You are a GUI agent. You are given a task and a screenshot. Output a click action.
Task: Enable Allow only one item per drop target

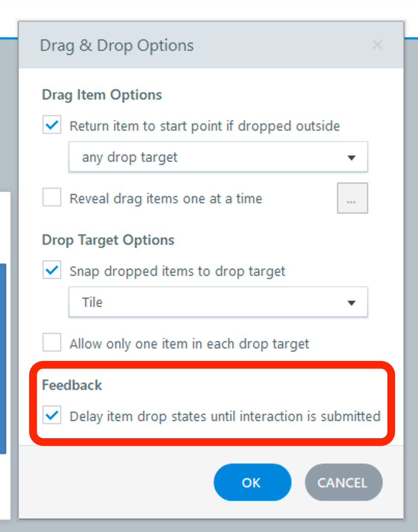tap(52, 343)
